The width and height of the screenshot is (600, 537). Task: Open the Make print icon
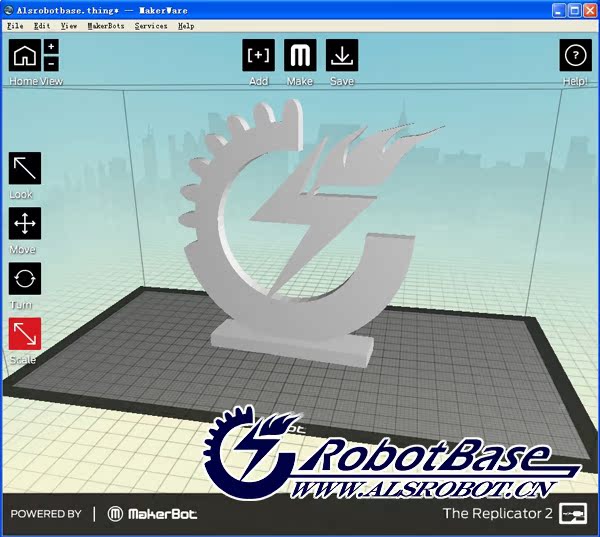[300, 55]
